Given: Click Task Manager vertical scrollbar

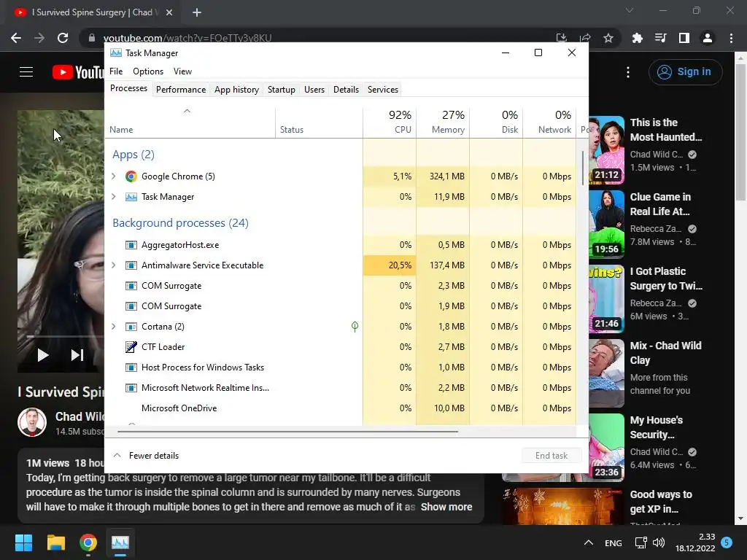Looking at the screenshot, I should coord(583,168).
